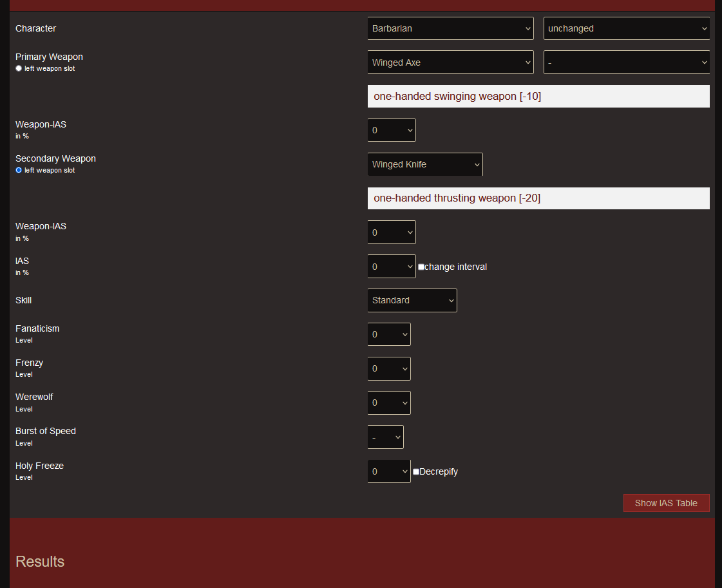722x588 pixels.
Task: Open the Skill dropdown showing Standard
Action: click(412, 300)
